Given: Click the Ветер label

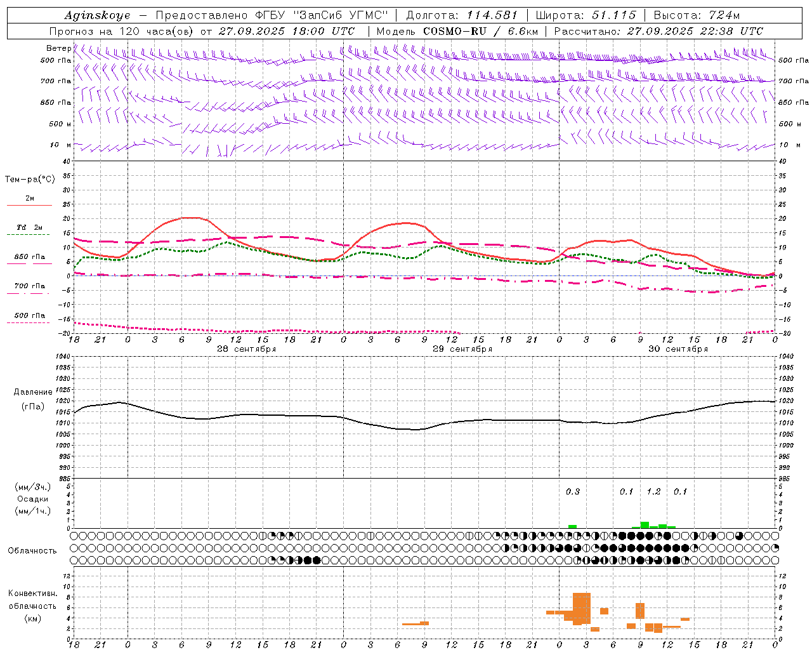Looking at the screenshot, I should click(58, 48).
